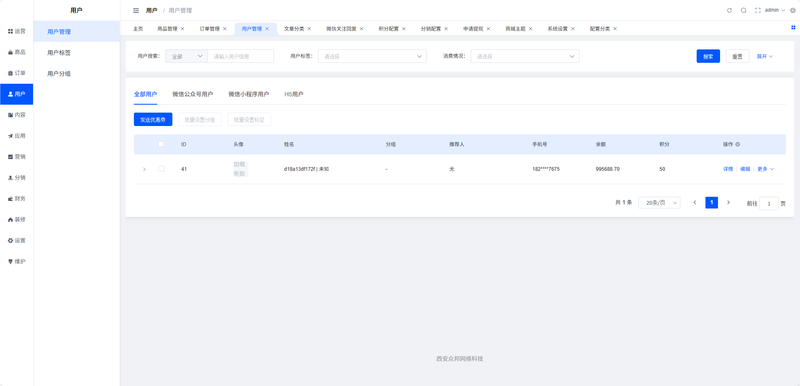Open the admin account dropdown
Viewport: 800px width, 386px height.
pyautogui.click(x=775, y=10)
